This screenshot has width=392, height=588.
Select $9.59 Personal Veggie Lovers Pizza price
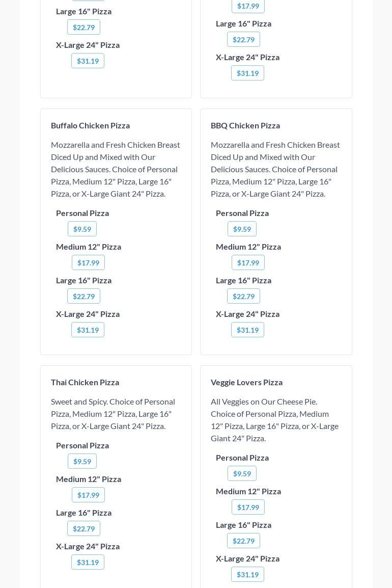[242, 473]
